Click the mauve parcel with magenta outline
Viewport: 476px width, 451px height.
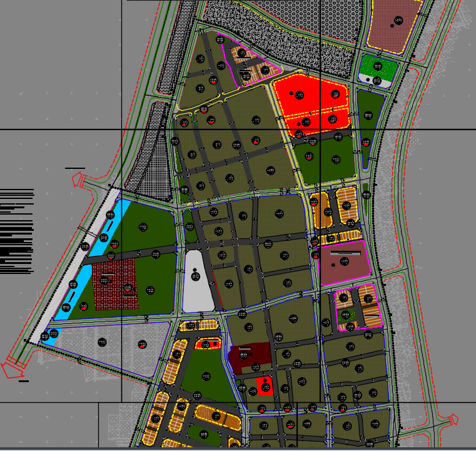coord(343,263)
